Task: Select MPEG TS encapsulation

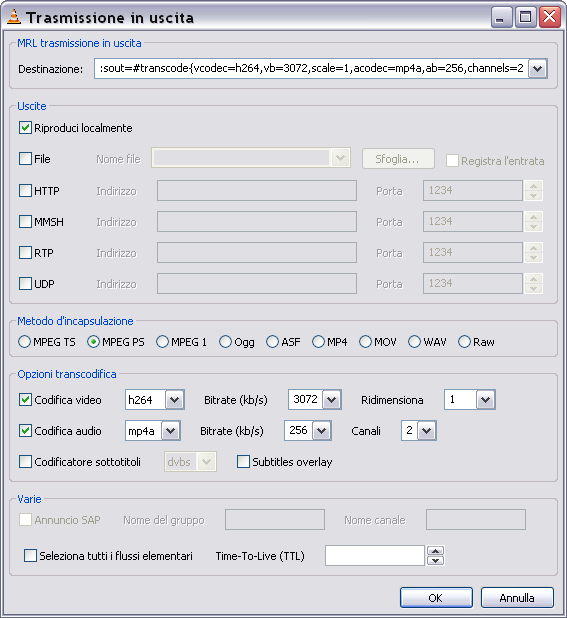Action: click(24, 342)
